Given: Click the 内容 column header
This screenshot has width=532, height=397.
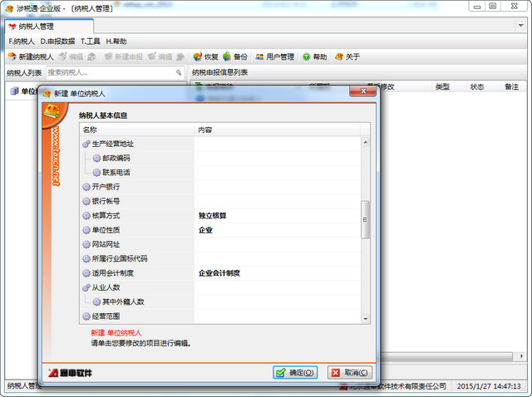Looking at the screenshot, I should [277, 130].
